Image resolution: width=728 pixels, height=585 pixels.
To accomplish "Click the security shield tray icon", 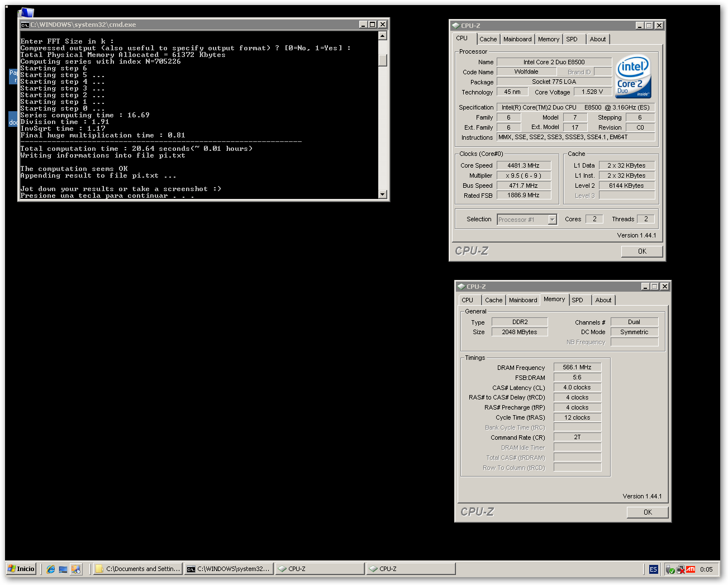I will [x=670, y=569].
